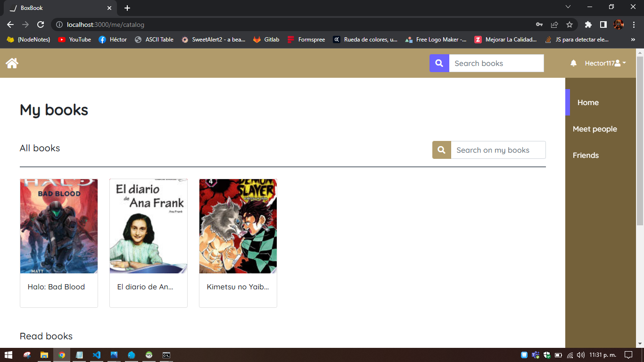Open the Free Logo Maker bookmark
This screenshot has width=644, height=362.
(436, 40)
